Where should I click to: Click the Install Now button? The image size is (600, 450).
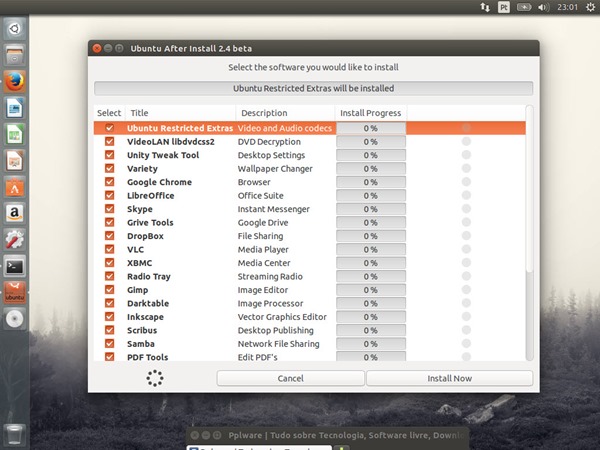pos(450,378)
